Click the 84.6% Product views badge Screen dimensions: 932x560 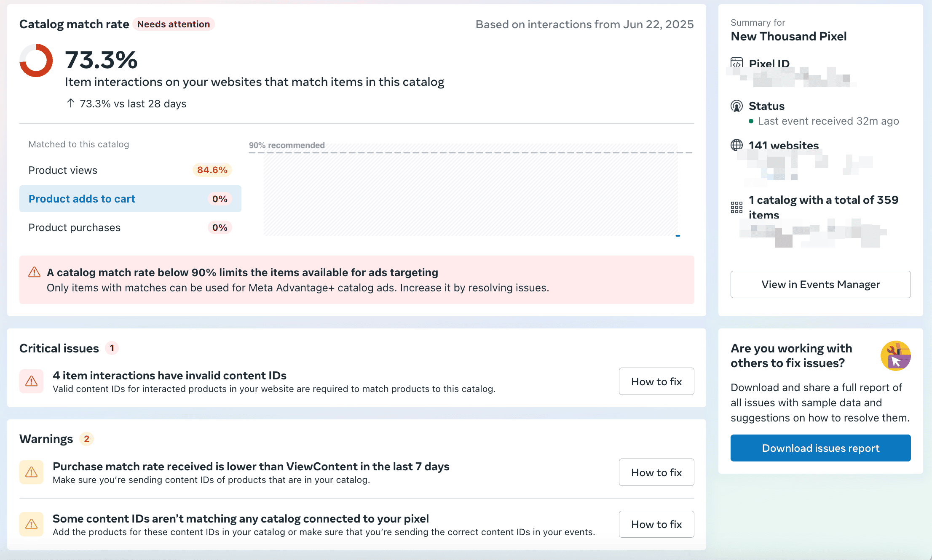pyautogui.click(x=212, y=170)
